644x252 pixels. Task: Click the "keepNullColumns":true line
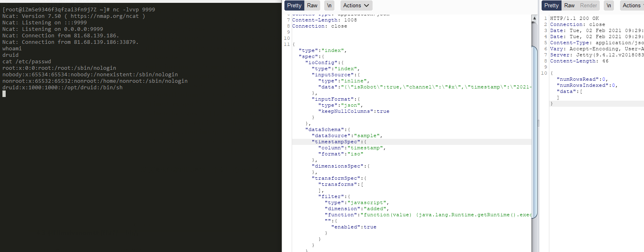(x=353, y=111)
